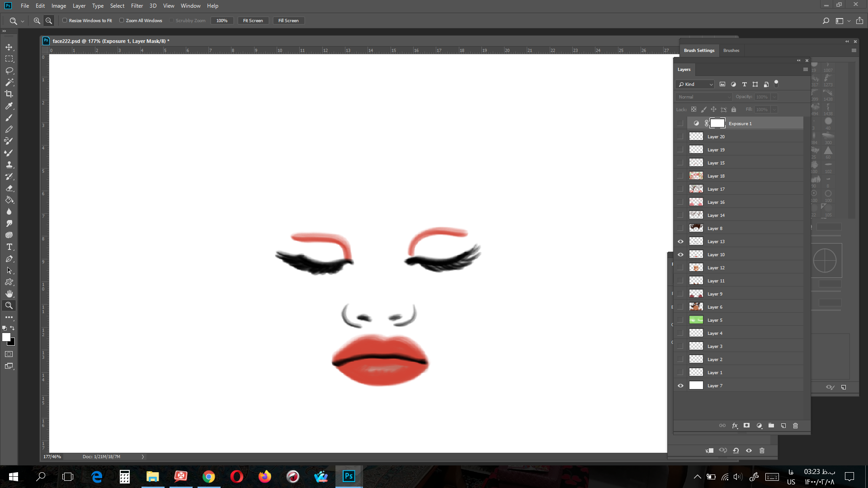The image size is (868, 488).
Task: Show Layer 5 visibility
Action: click(x=680, y=320)
